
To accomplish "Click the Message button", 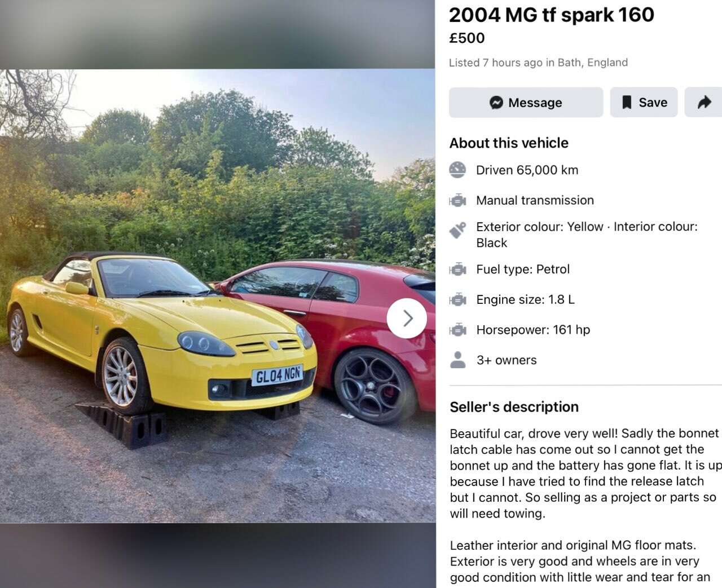I will coord(526,102).
